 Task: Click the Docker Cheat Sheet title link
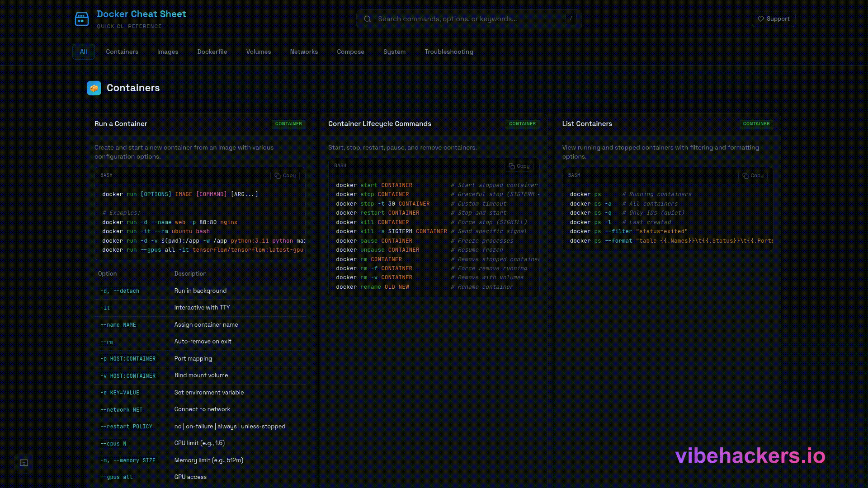pyautogui.click(x=142, y=14)
